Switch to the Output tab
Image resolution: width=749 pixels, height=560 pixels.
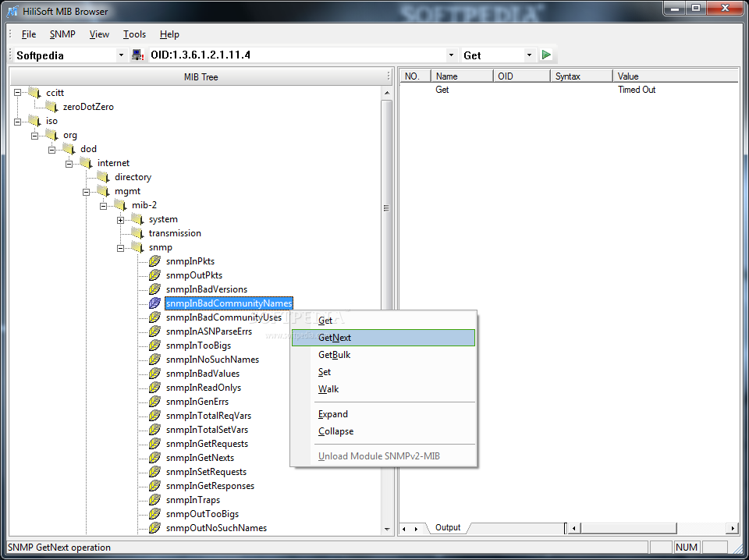(x=448, y=527)
